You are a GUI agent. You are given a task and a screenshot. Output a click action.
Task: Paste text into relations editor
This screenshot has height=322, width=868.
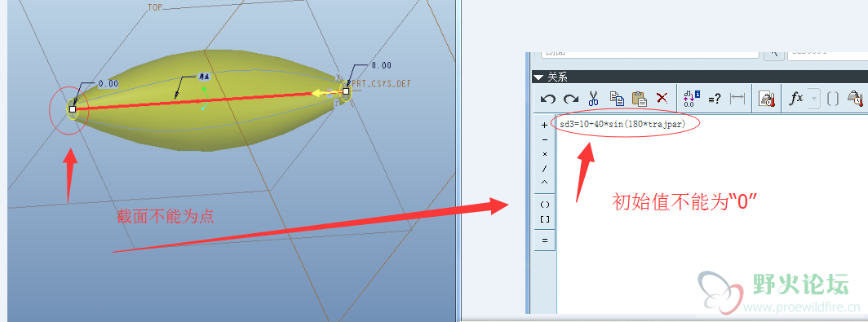640,99
